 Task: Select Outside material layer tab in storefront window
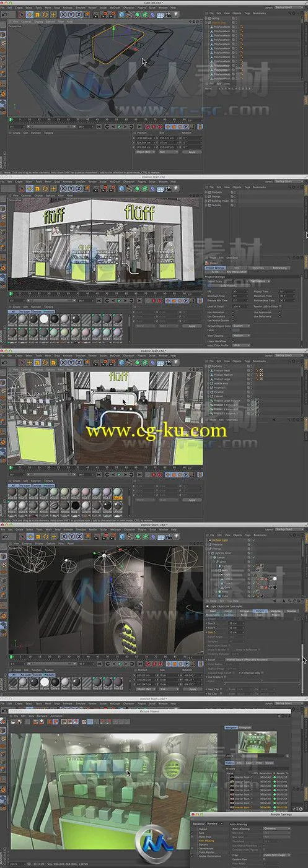pos(37,311)
